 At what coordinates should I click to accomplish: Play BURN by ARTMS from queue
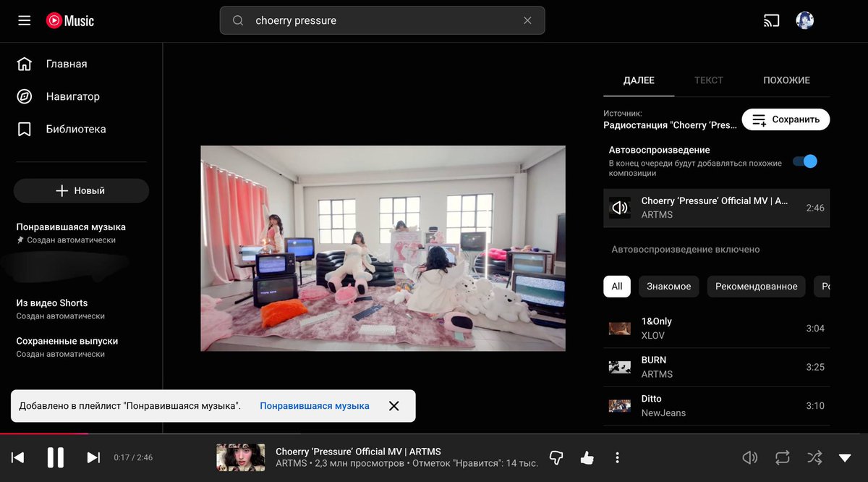pos(717,367)
